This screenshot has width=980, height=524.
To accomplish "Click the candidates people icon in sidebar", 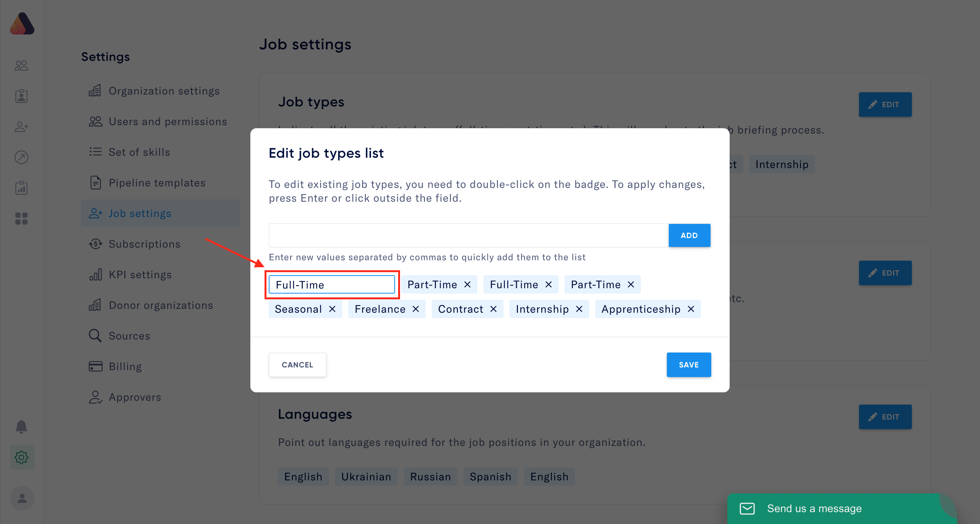I will coord(21,65).
